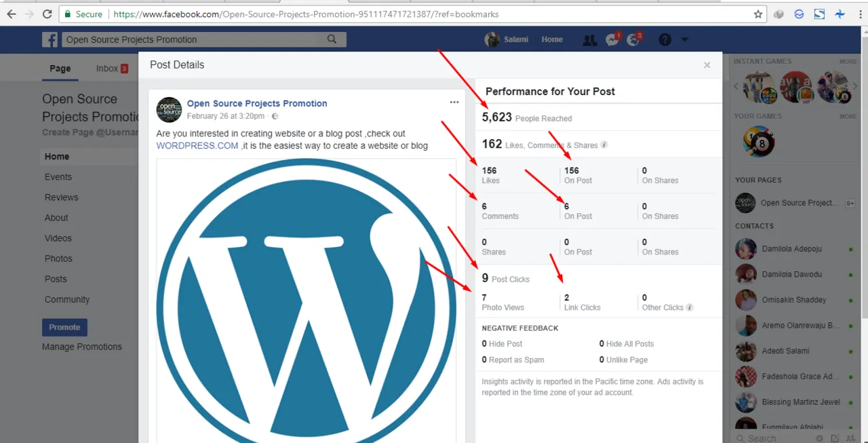The height and width of the screenshot is (443, 868).
Task: Open Notifications globe icon with 3 badge
Action: pos(634,39)
